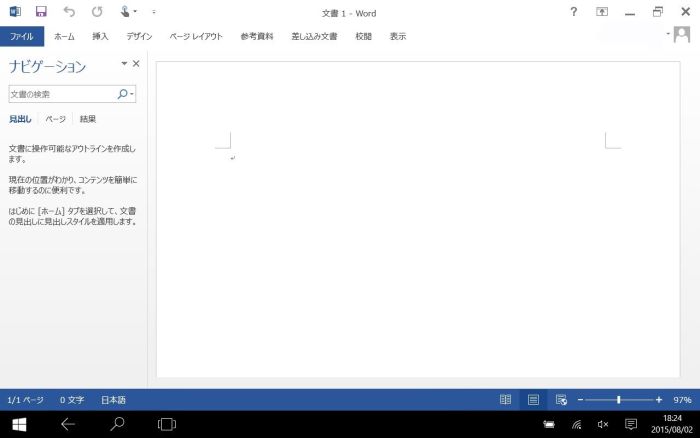
Task: Click the Redo icon in title bar
Action: 97,12
